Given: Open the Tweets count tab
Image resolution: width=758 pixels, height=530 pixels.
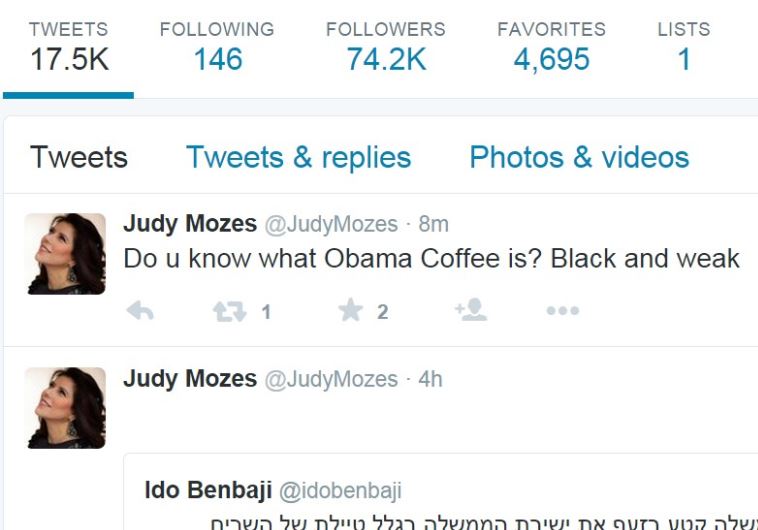Looking at the screenshot, I should pyautogui.click(x=68, y=47).
